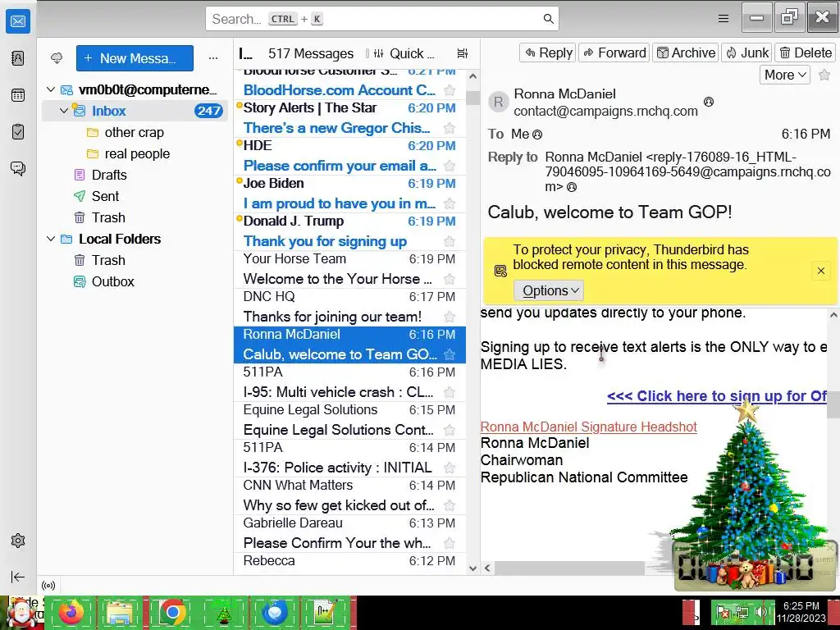This screenshot has width=840, height=630.
Task: Click Ronna McDaniel Signature Headshot link
Action: coord(589,427)
